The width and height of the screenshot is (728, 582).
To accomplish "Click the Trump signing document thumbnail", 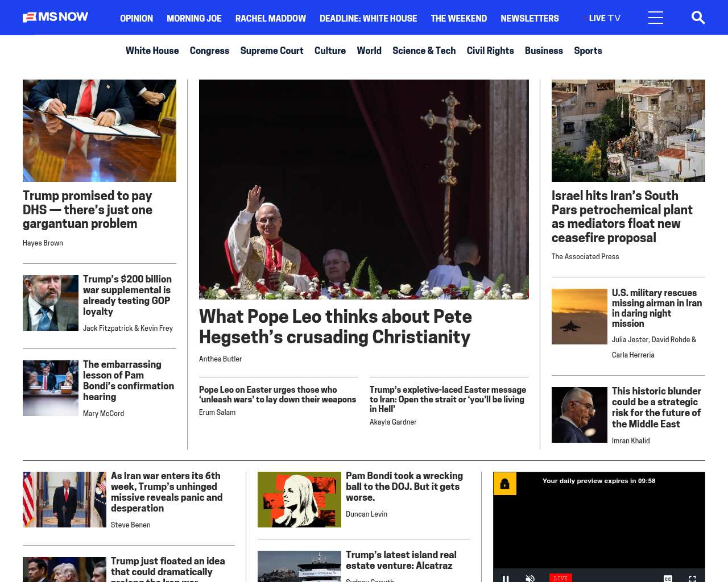I will [100, 131].
